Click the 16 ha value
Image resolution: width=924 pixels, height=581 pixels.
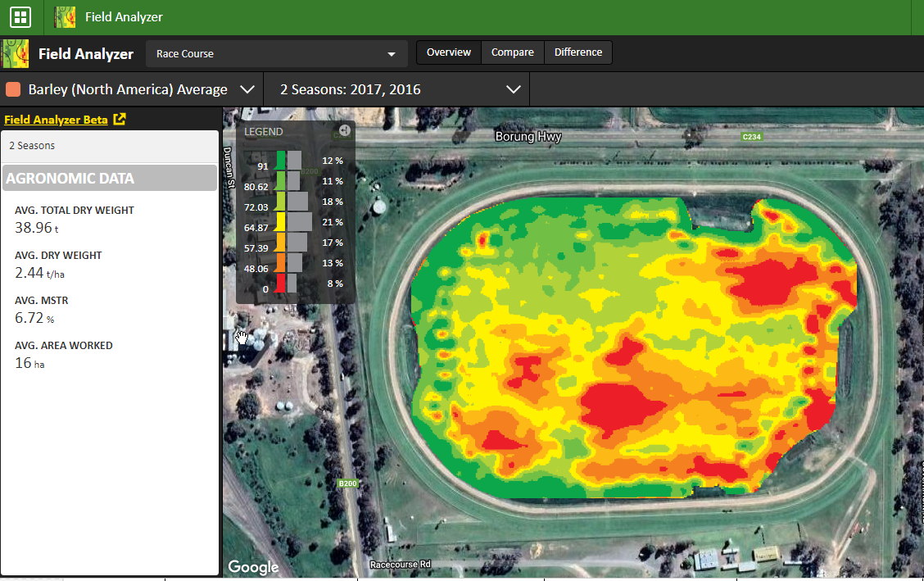pos(29,363)
